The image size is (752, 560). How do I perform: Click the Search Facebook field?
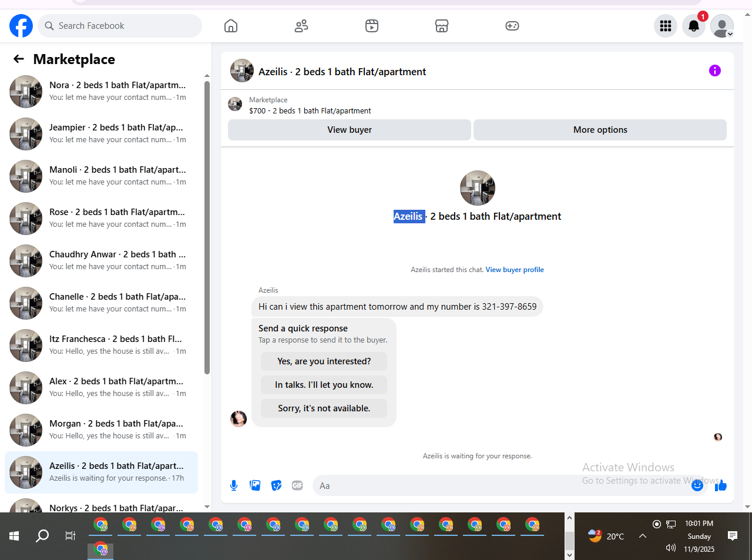[x=120, y=26]
